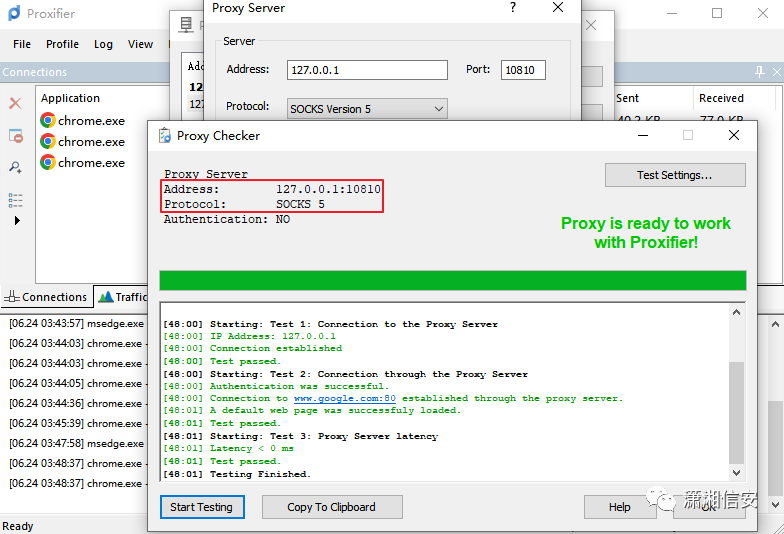Click the help question mark in Proxy Server dialog
784x534 pixels.
click(x=512, y=8)
